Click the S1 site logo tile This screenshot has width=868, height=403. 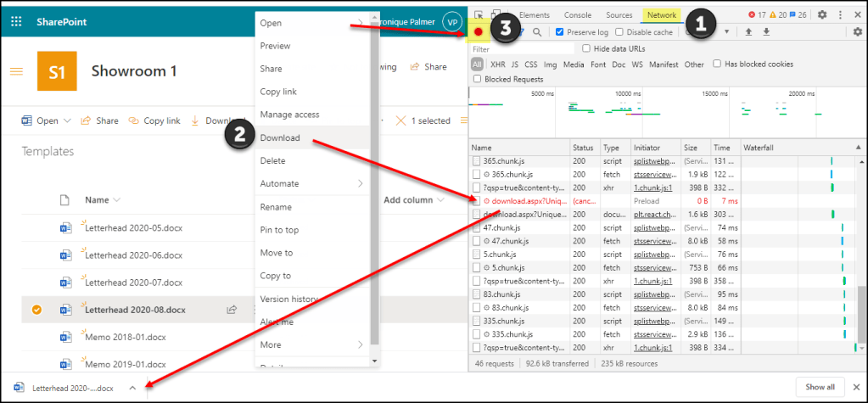click(58, 71)
